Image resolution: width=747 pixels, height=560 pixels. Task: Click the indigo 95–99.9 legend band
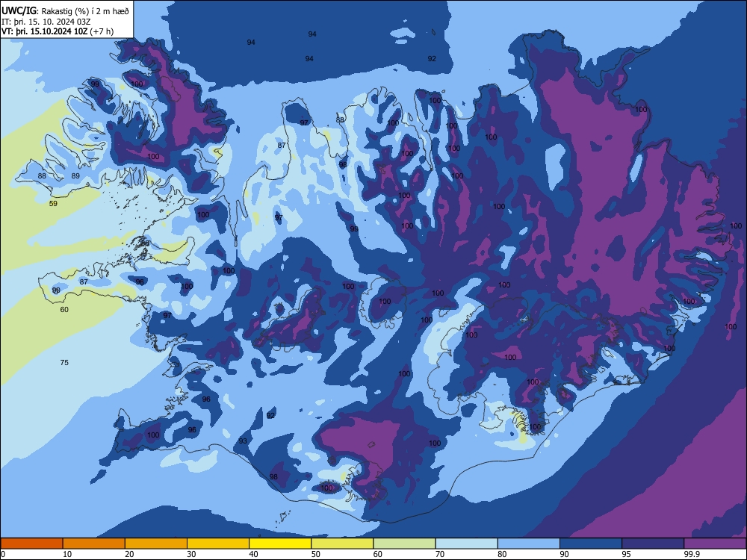click(x=653, y=544)
